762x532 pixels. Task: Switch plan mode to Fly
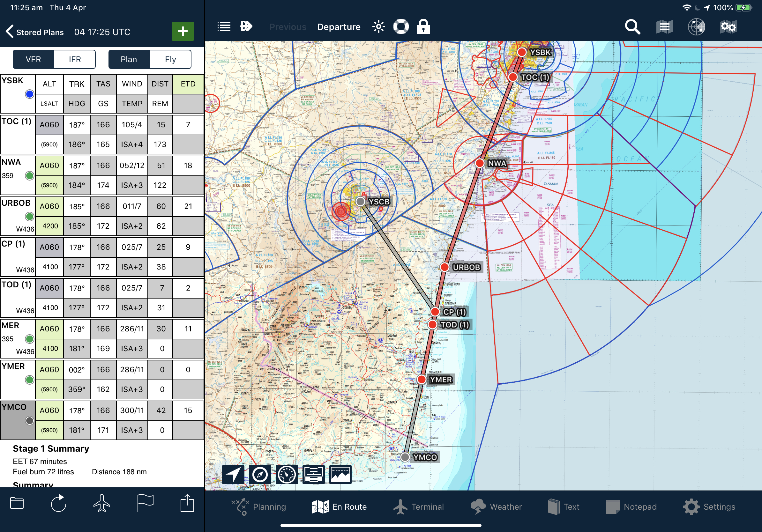[170, 59]
